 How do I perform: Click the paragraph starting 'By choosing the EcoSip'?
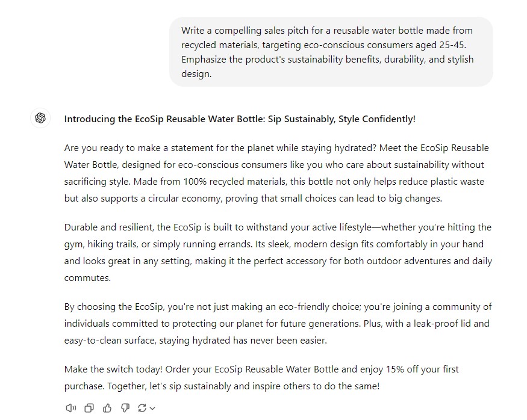pos(278,323)
